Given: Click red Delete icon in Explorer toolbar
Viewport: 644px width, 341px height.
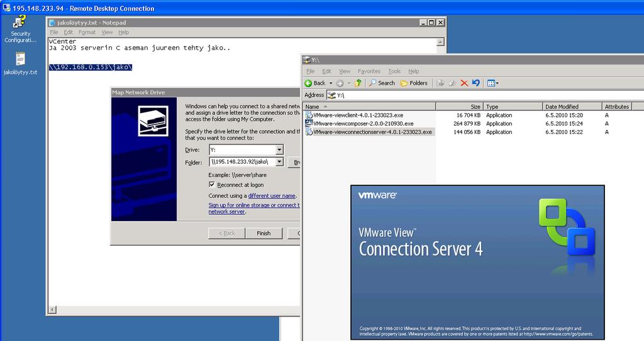Looking at the screenshot, I should click(464, 83).
